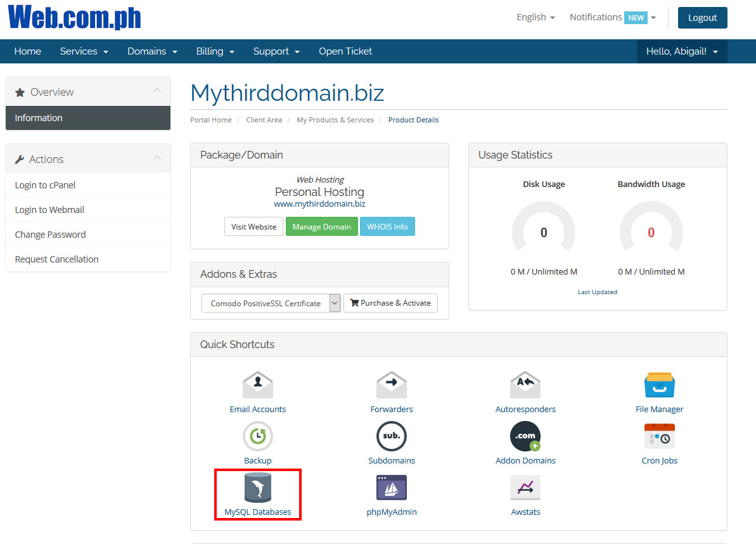The image size is (756, 544).
Task: Expand the Services menu
Action: click(84, 51)
